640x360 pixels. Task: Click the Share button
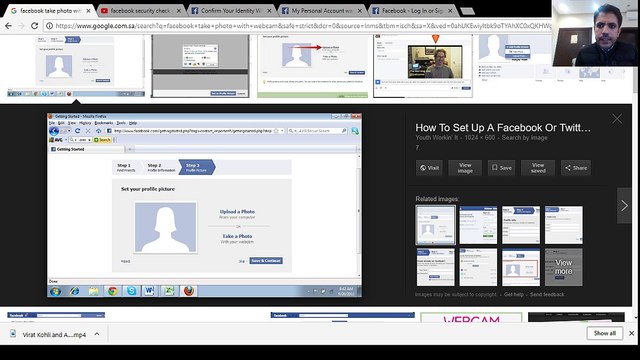coord(576,168)
